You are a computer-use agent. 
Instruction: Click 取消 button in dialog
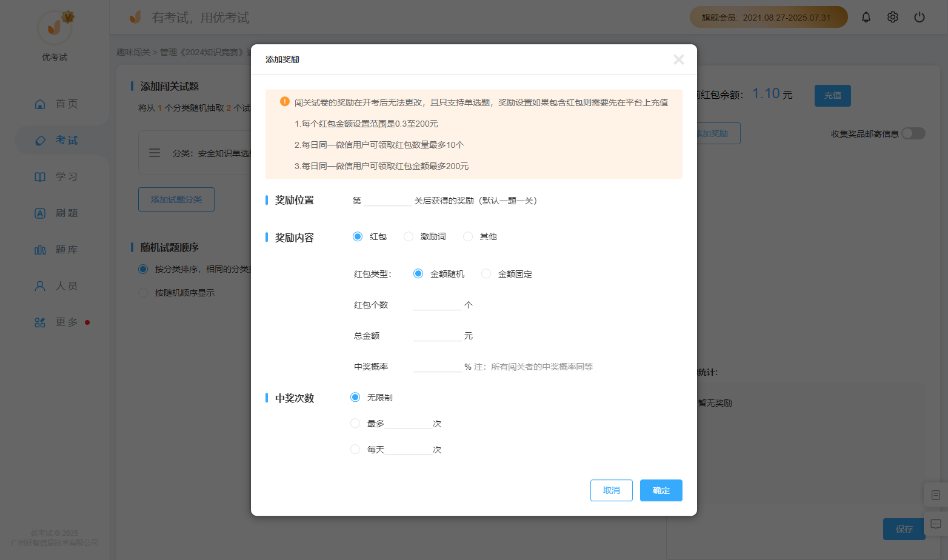[x=612, y=490]
